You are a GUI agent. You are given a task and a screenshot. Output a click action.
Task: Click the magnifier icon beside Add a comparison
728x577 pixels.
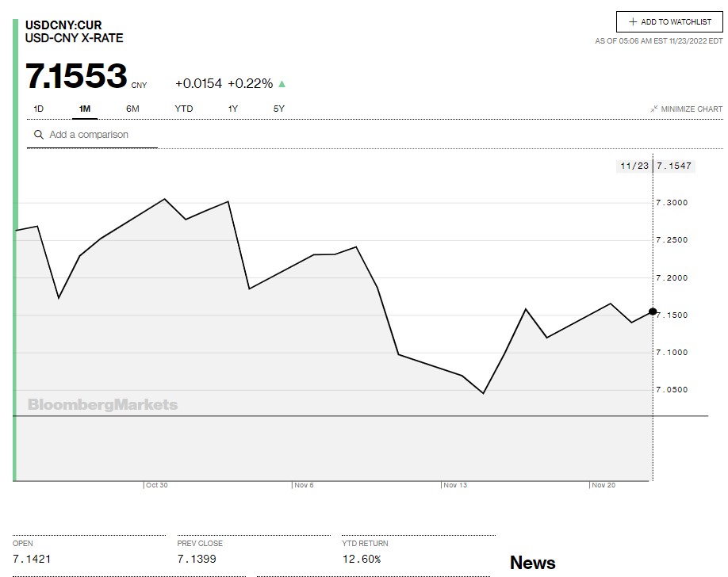tap(38, 135)
